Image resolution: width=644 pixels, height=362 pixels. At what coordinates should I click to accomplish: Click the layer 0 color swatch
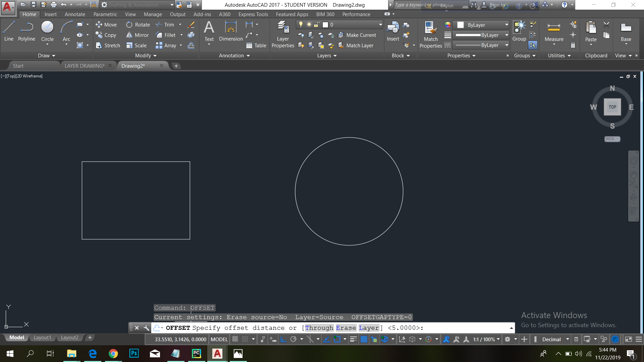pyautogui.click(x=325, y=24)
